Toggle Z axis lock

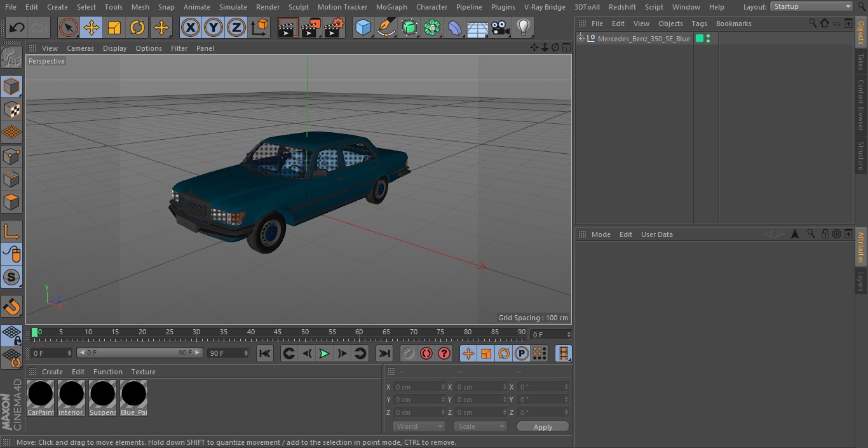[236, 28]
